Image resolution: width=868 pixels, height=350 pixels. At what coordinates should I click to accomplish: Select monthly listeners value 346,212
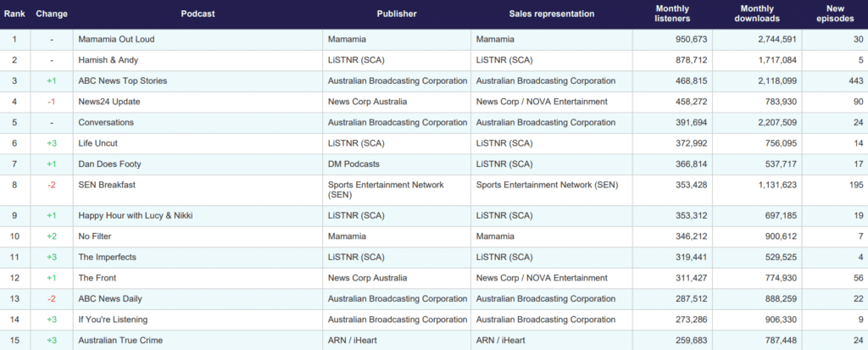tap(691, 236)
